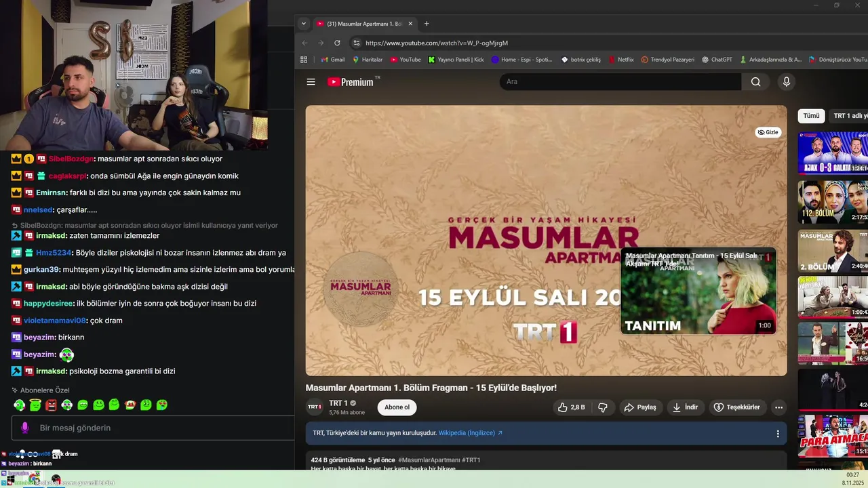The width and height of the screenshot is (868, 488).
Task: Open the Ajax 0-3 Galata sidebar video
Action: (x=833, y=153)
